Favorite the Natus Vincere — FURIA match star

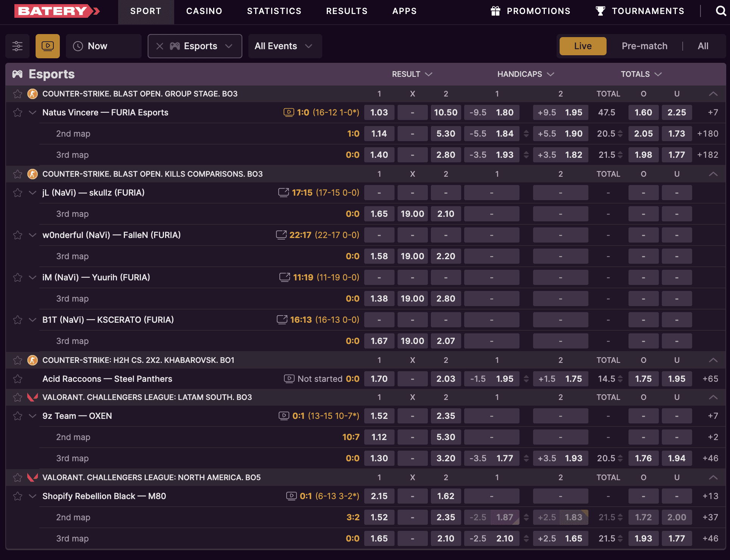coord(17,112)
